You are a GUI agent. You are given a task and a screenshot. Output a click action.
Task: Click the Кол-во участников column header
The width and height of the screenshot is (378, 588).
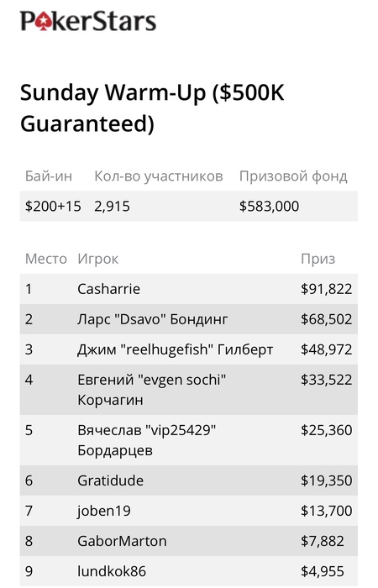coord(159,176)
